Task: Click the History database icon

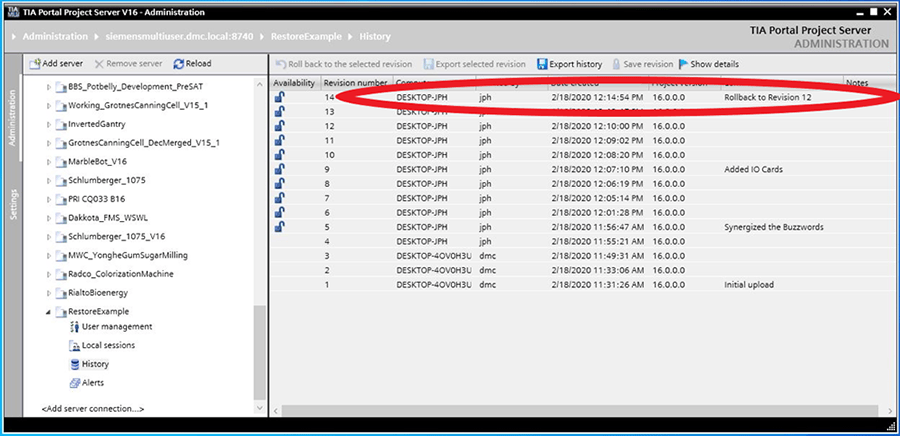Action: coord(74,364)
